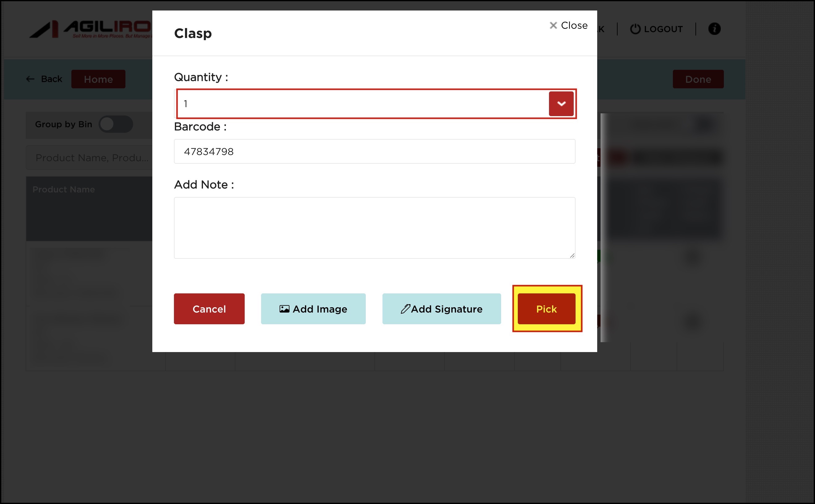Viewport: 815px width, 504px height.
Task: Click the Quantity field showing 1
Action: pos(362,104)
